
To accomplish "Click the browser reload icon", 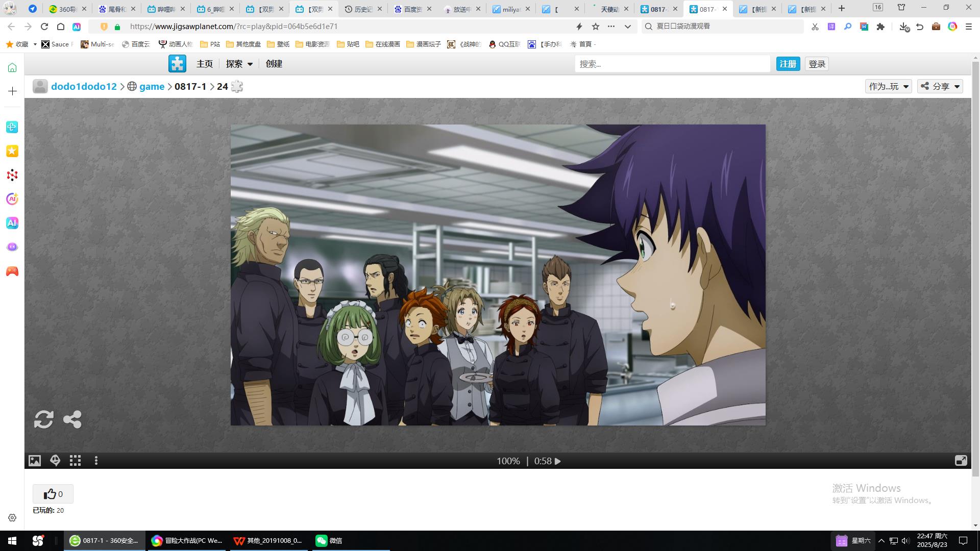I will [x=44, y=27].
